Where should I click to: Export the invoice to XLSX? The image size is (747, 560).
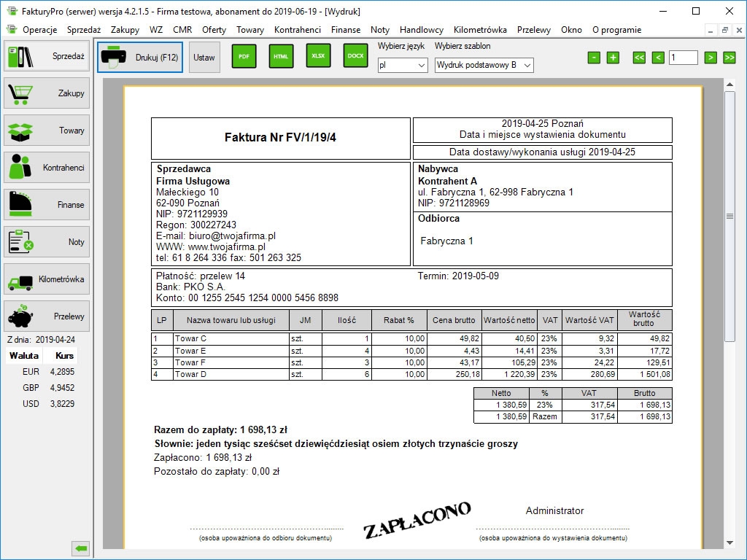click(318, 56)
